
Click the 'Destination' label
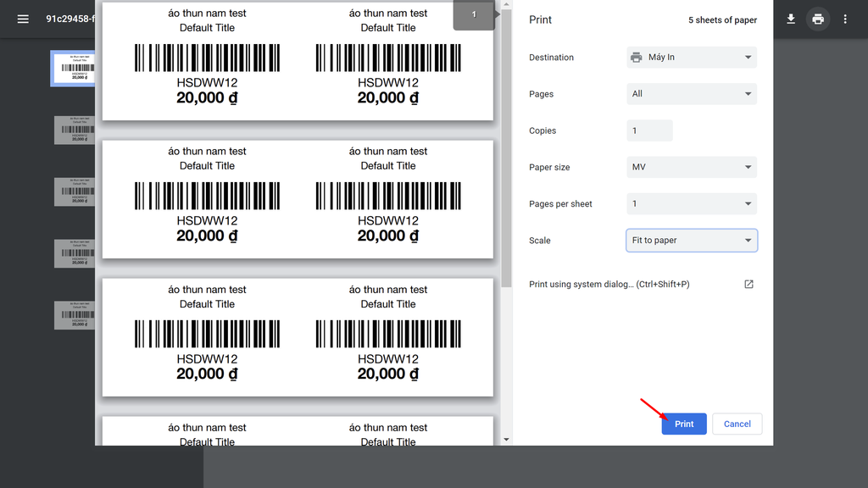point(551,58)
